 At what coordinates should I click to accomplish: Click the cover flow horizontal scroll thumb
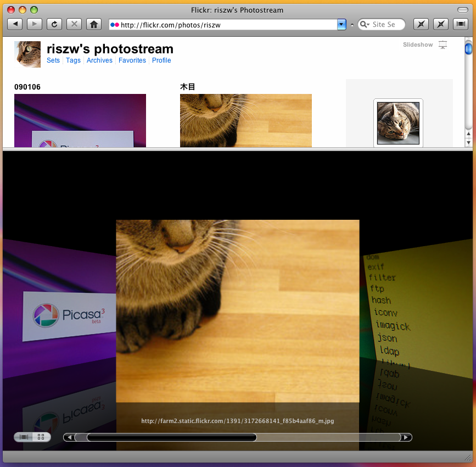pyautogui.click(x=171, y=437)
